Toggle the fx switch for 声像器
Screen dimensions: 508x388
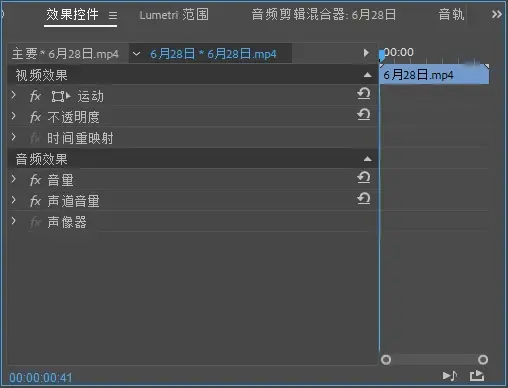click(35, 222)
